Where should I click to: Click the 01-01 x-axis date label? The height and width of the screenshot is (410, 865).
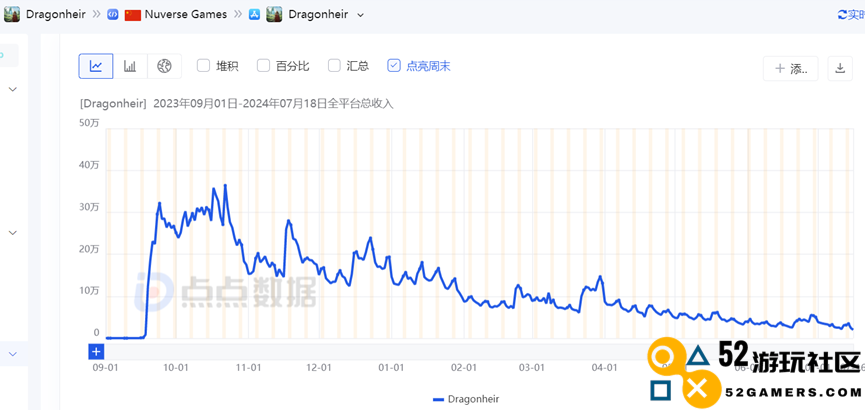pos(391,367)
